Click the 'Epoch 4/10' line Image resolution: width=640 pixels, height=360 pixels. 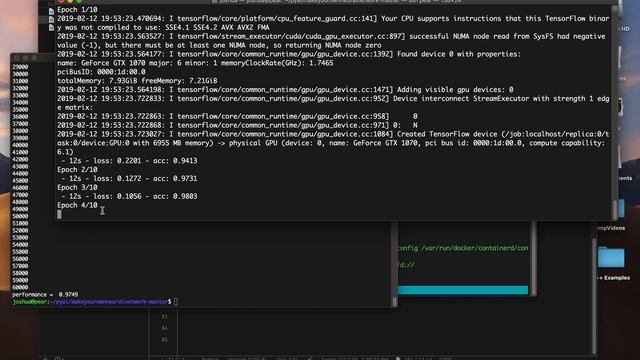(x=77, y=205)
